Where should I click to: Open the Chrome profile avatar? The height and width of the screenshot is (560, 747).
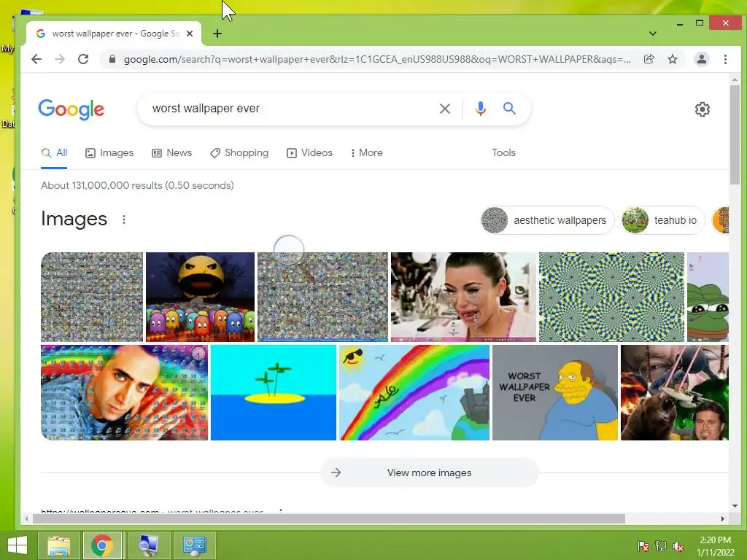[x=701, y=59]
